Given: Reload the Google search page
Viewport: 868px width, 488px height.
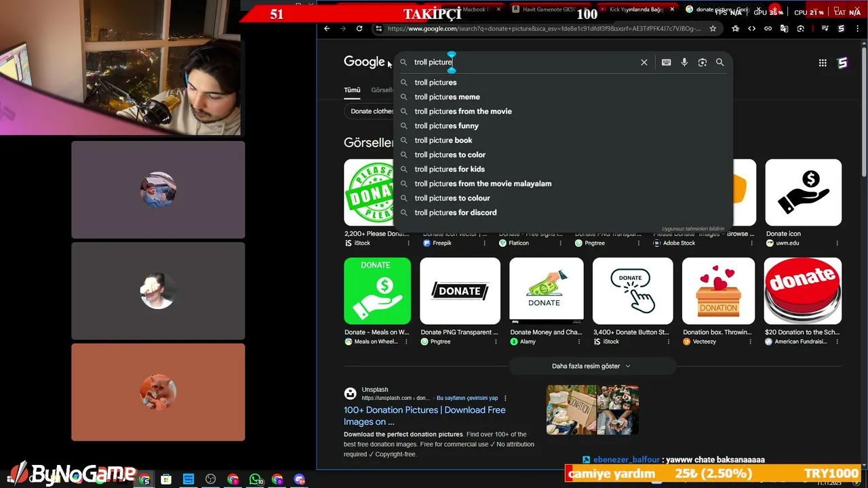Looking at the screenshot, I should click(x=359, y=28).
